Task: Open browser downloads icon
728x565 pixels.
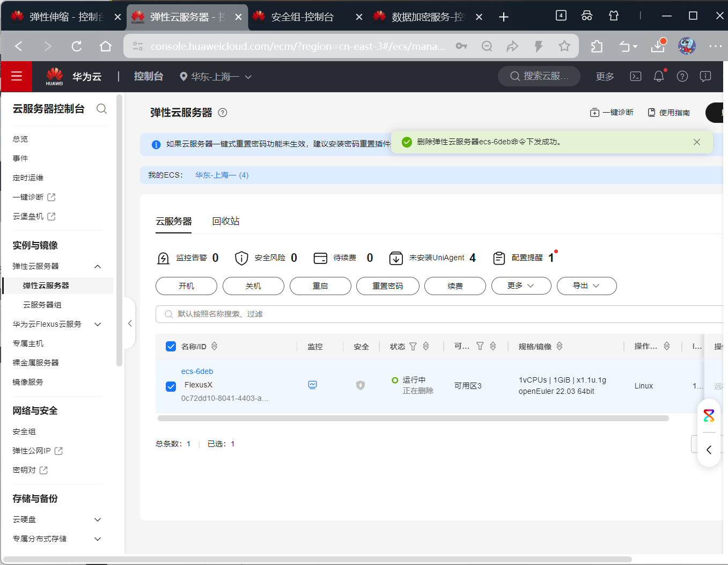Action: [x=658, y=46]
